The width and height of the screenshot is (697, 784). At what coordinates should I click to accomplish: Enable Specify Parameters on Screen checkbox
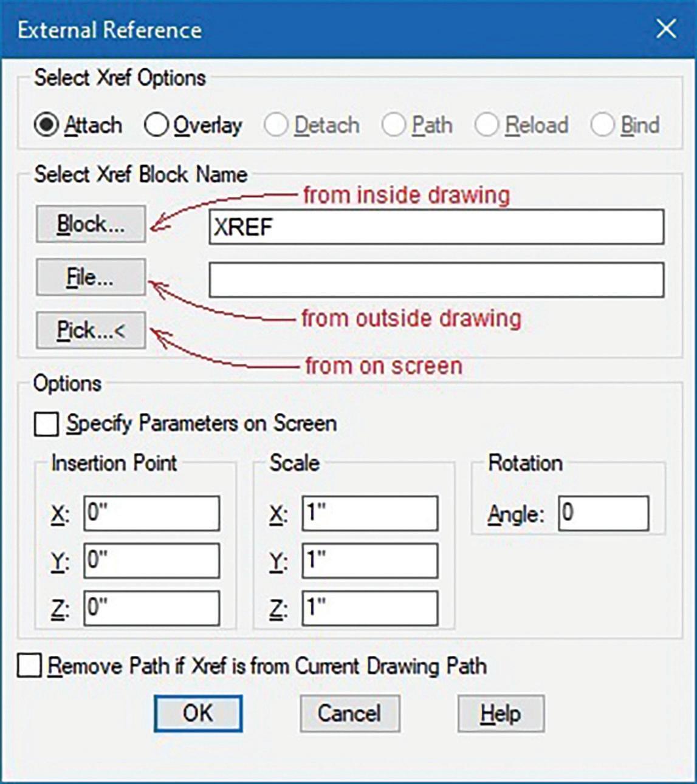tap(47, 424)
